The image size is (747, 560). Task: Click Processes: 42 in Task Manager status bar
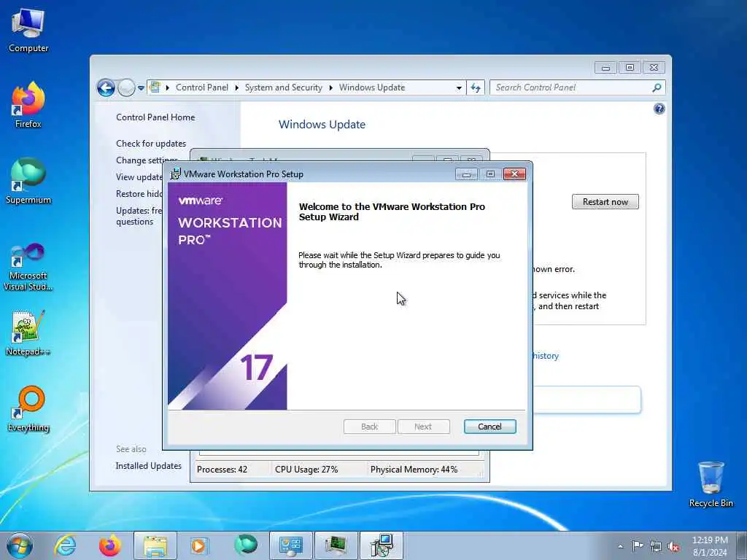(x=222, y=470)
